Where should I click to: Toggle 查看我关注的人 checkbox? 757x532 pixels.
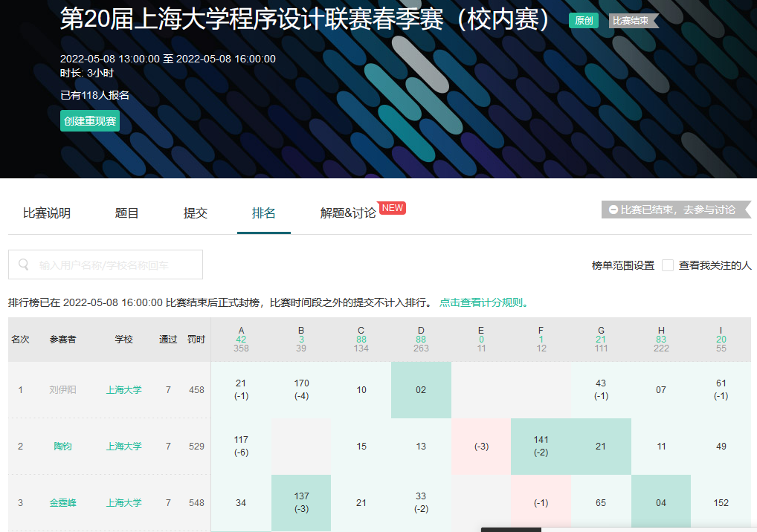pos(668,265)
